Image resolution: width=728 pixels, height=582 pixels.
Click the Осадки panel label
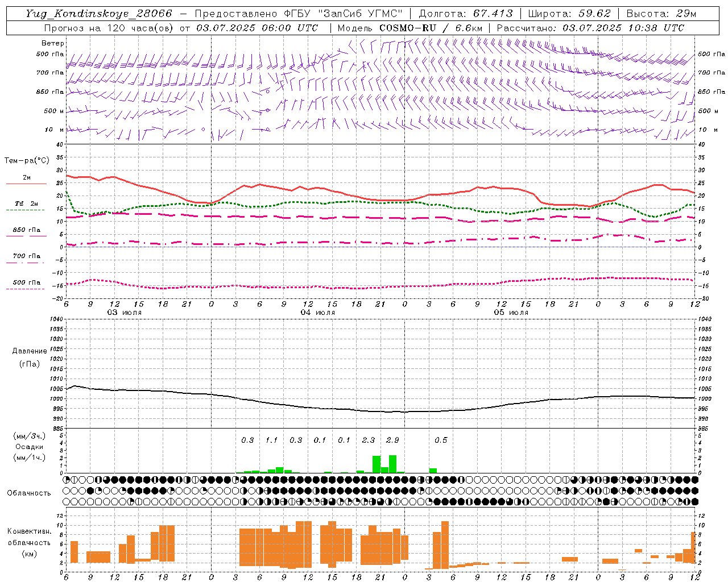30,447
